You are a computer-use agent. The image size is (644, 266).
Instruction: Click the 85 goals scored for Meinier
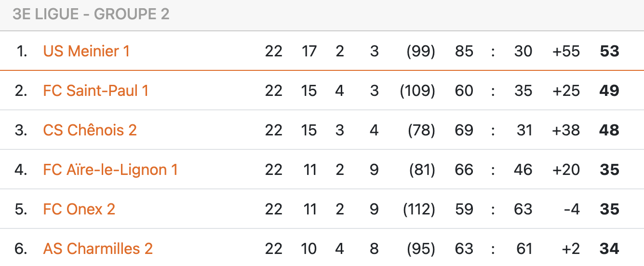click(464, 51)
